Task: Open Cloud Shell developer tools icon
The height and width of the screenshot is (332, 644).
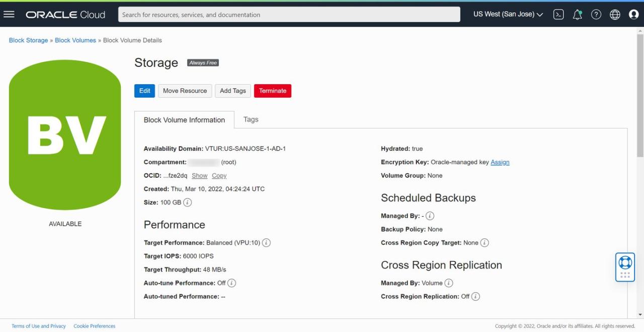Action: (x=558, y=15)
